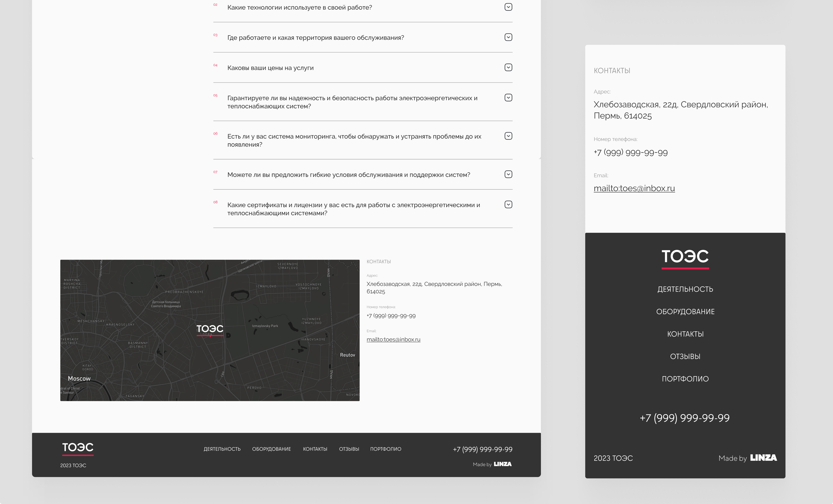This screenshot has height=504, width=833.
Task: Select ПОРТФОЛИО in mobile footer menu
Action: click(x=685, y=379)
